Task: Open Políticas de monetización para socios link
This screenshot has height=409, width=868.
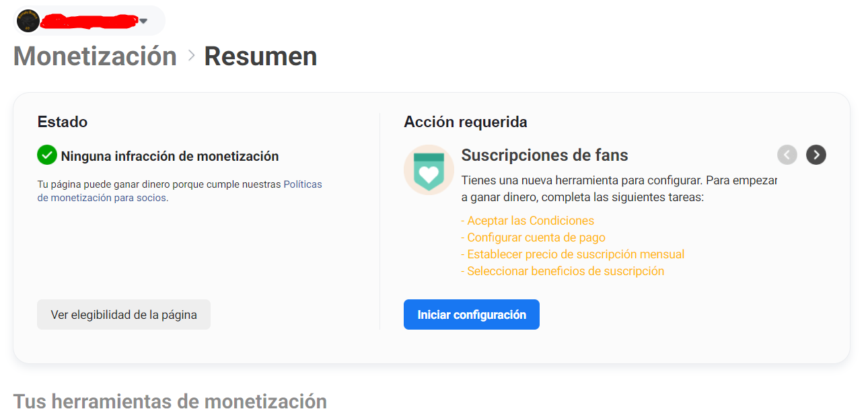Action: coord(180,191)
